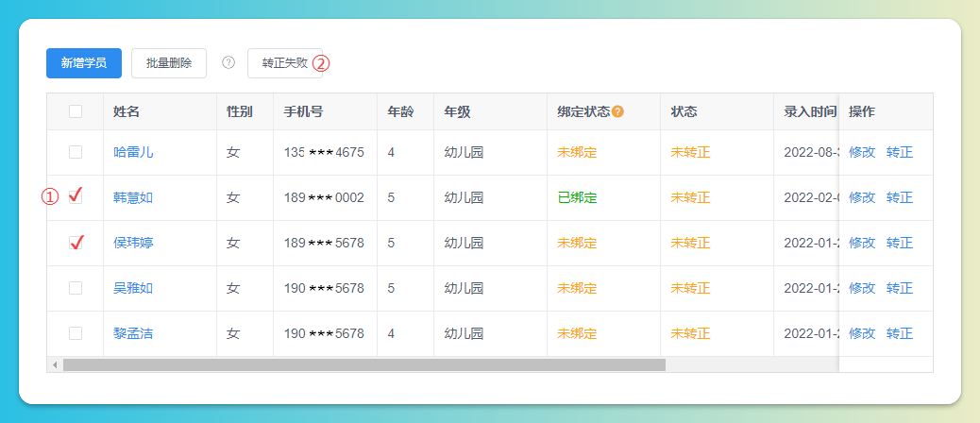Click phone number 135***4675
This screenshot has height=423, width=980.
click(x=324, y=152)
